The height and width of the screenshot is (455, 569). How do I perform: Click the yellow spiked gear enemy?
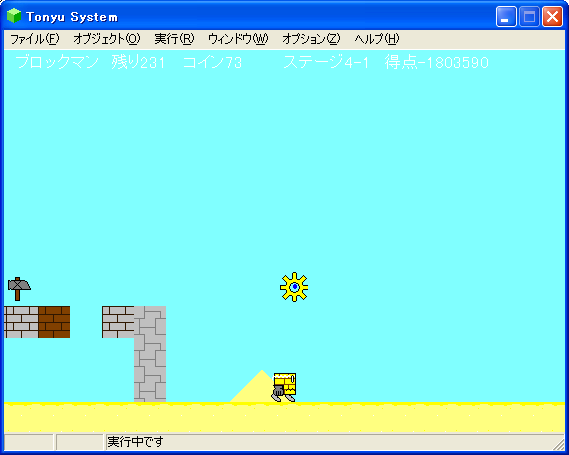click(294, 287)
